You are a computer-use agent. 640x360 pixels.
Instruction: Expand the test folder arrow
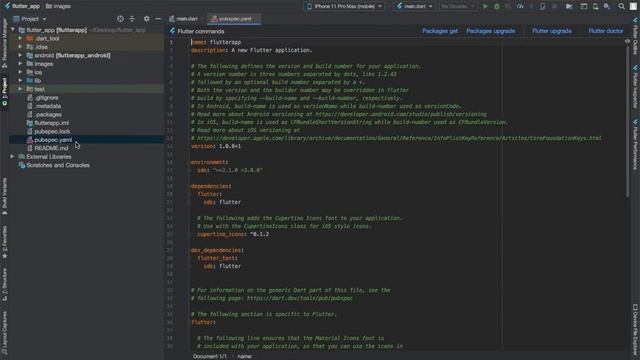point(20,89)
